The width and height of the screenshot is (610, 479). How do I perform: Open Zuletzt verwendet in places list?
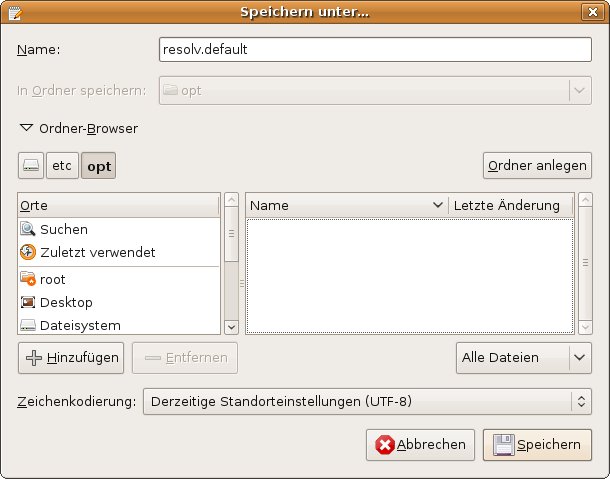pos(97,253)
